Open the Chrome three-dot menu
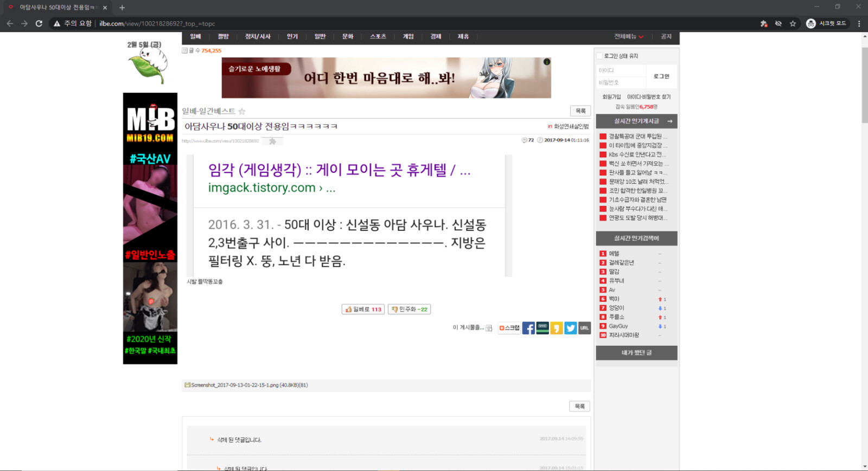The width and height of the screenshot is (868, 471). point(859,24)
